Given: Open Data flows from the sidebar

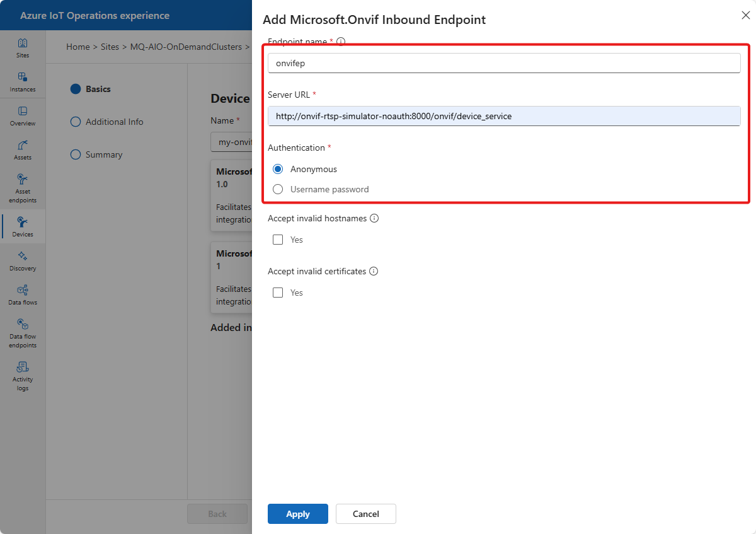Looking at the screenshot, I should 23,295.
